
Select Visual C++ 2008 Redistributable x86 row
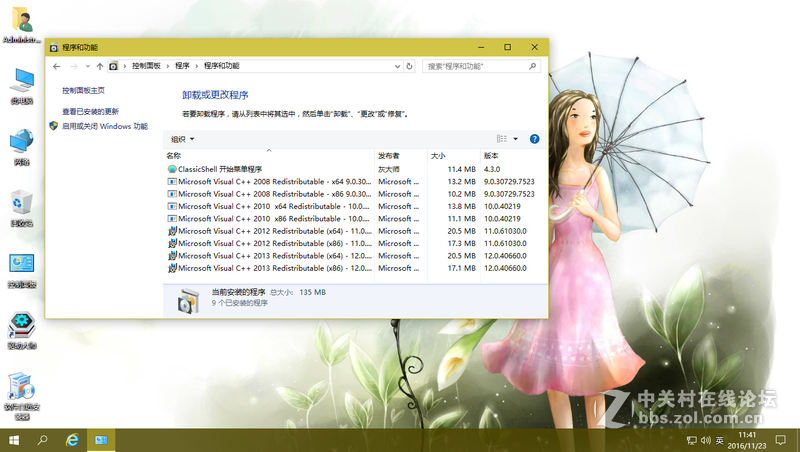pyautogui.click(x=355, y=194)
